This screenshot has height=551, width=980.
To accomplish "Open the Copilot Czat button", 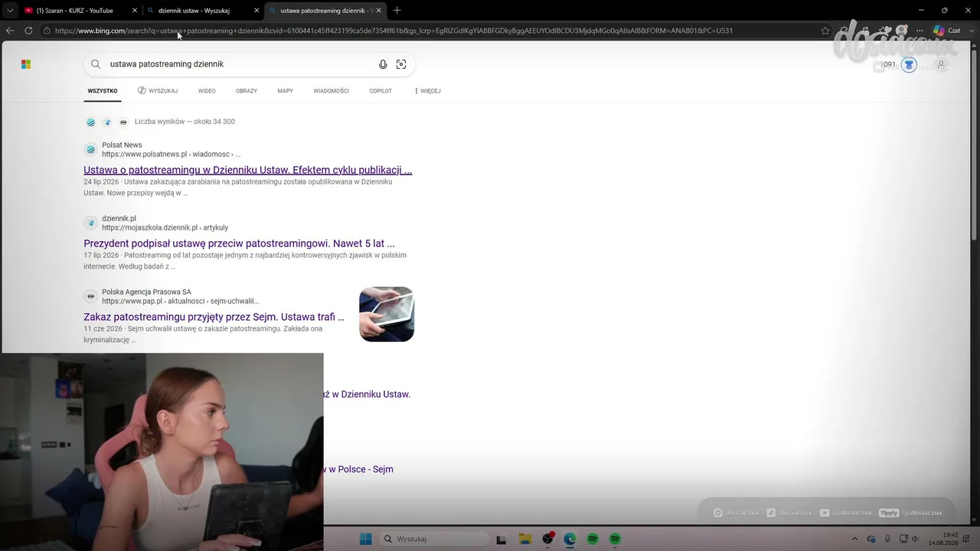I will (946, 31).
